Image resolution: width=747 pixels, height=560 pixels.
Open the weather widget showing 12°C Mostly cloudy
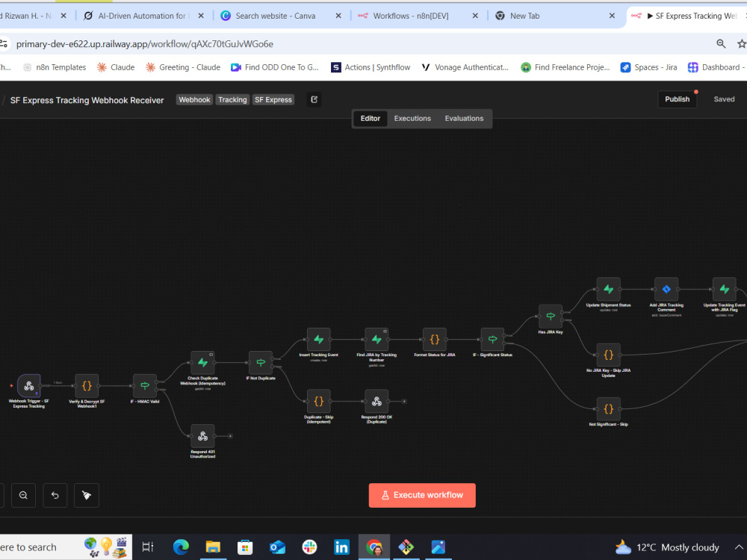coord(666,547)
